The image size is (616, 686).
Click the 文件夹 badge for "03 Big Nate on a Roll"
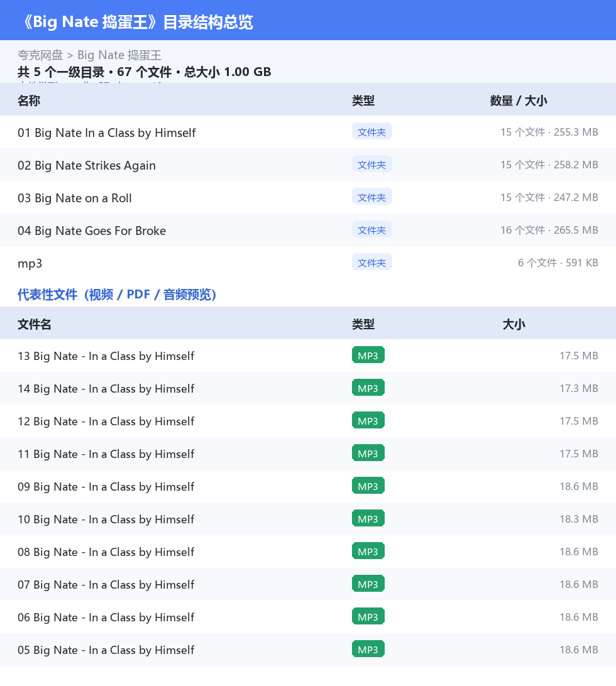point(371,197)
